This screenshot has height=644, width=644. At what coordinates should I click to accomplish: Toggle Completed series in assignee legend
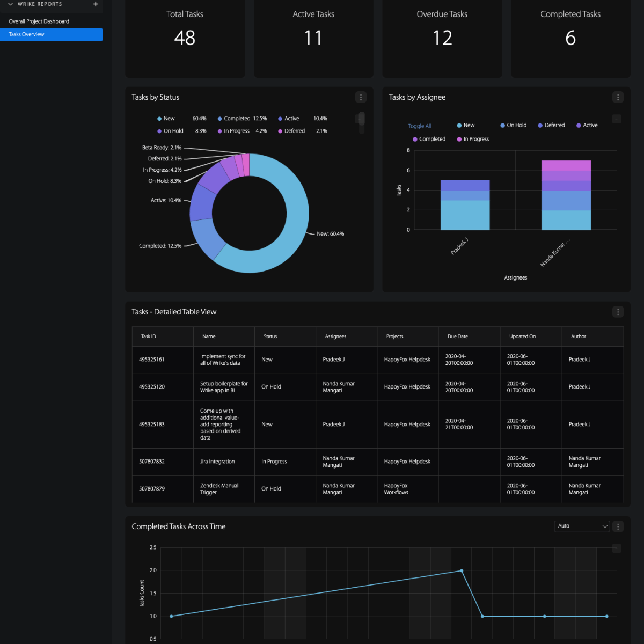(x=429, y=139)
